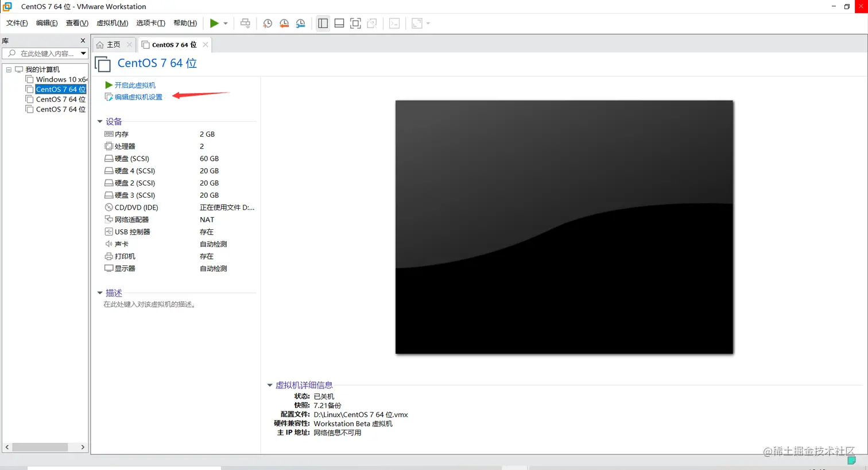
Task: Click the 硬盘 4 (SCSI) disk icon
Action: 108,171
